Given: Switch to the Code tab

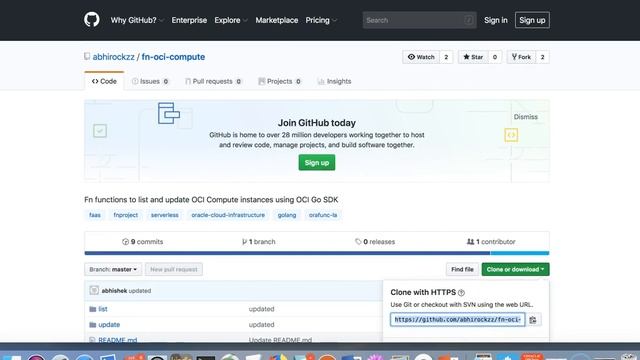Looking at the screenshot, I should click(x=104, y=81).
